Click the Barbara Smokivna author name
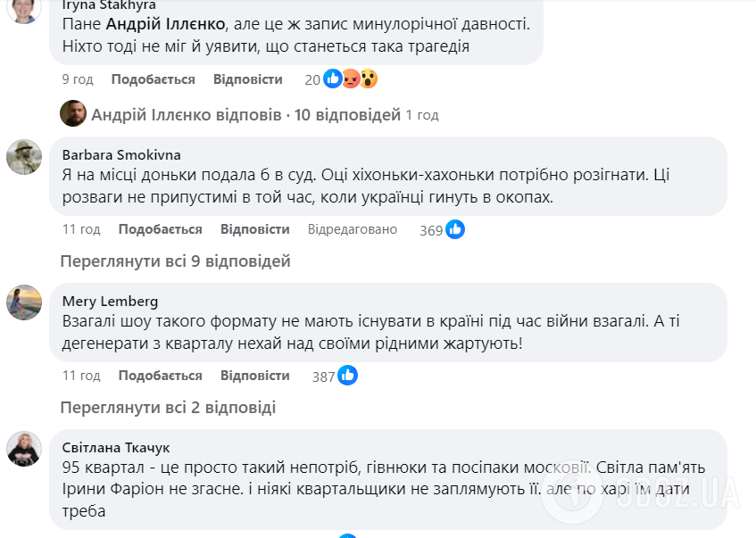Screen dimensions: 756x538 [x=121, y=153]
